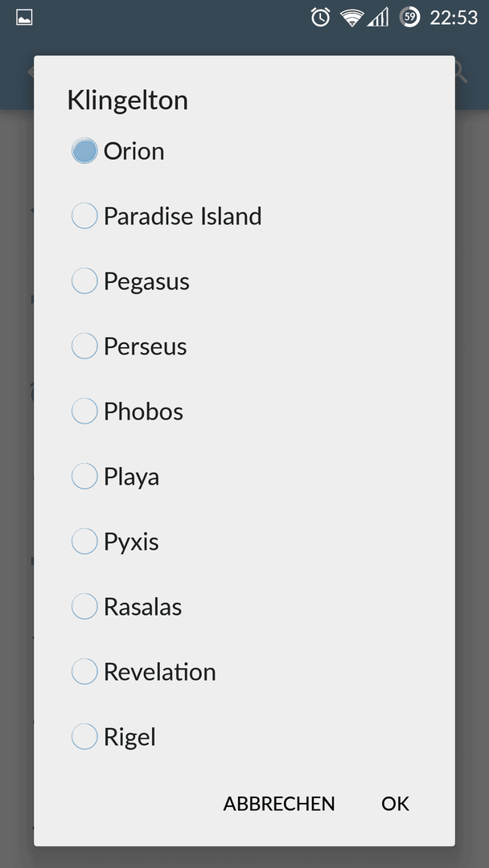The width and height of the screenshot is (489, 868).
Task: Choose the Rigel radio button
Action: pyautogui.click(x=84, y=737)
